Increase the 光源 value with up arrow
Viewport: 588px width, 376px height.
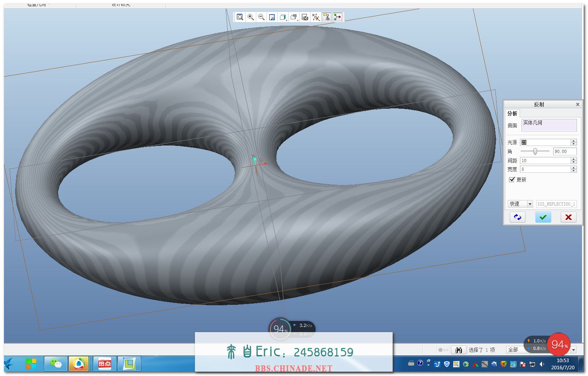coord(574,141)
